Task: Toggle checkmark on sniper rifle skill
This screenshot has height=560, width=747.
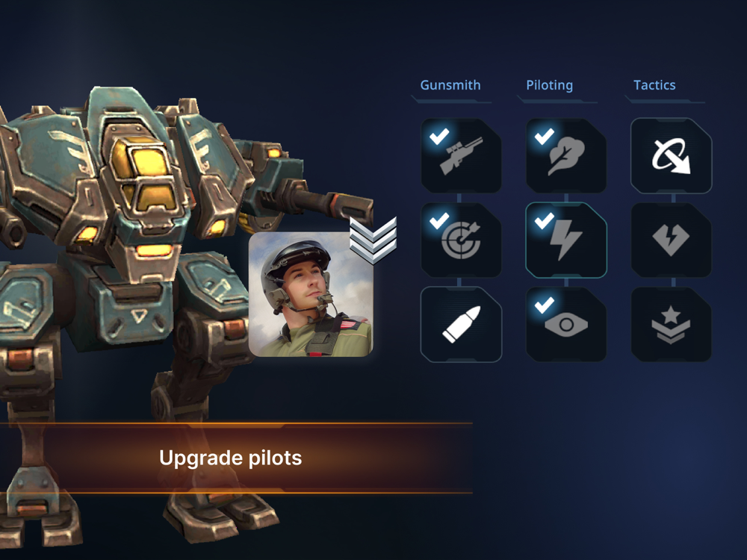Action: [439, 136]
